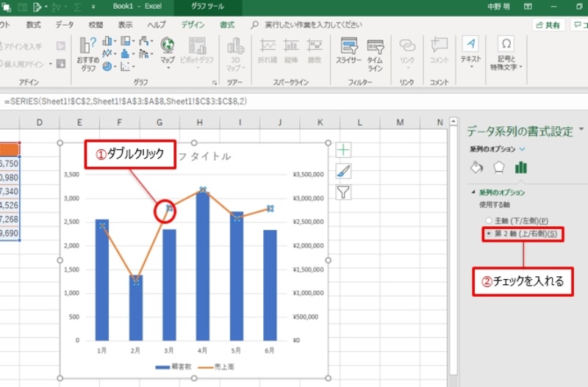Viewport: 588px width, 387px height.
Task: Select the Fill & Line paint bucket icon
Action: coord(476,167)
